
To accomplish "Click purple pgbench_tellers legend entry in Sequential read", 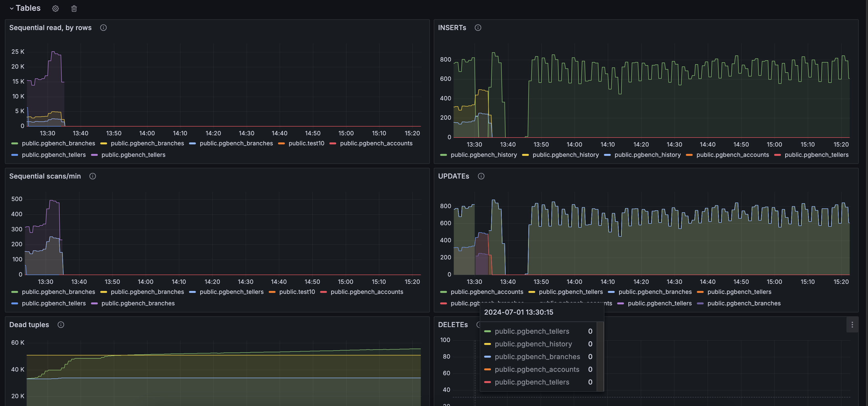I will pos(133,155).
